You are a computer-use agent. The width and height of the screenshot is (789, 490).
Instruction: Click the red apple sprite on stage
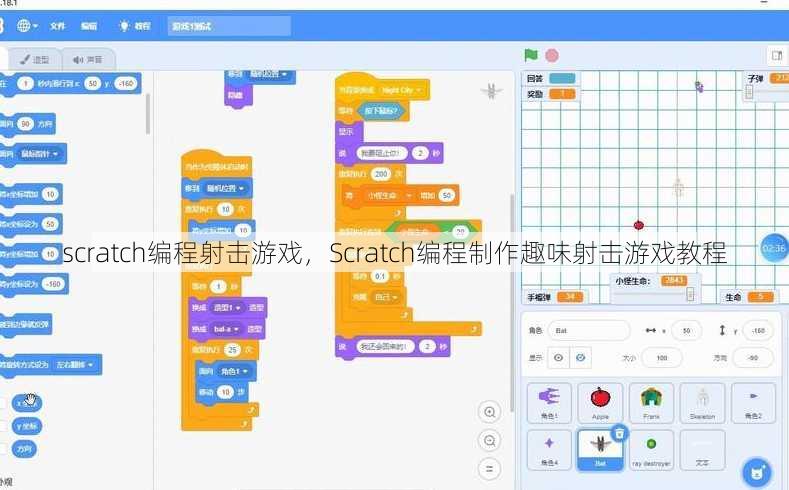click(x=639, y=225)
